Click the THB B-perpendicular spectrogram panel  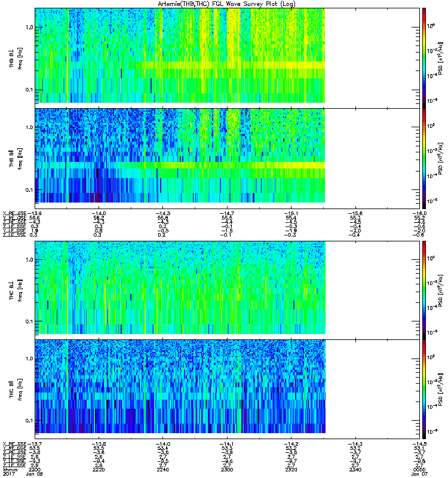[x=228, y=58]
